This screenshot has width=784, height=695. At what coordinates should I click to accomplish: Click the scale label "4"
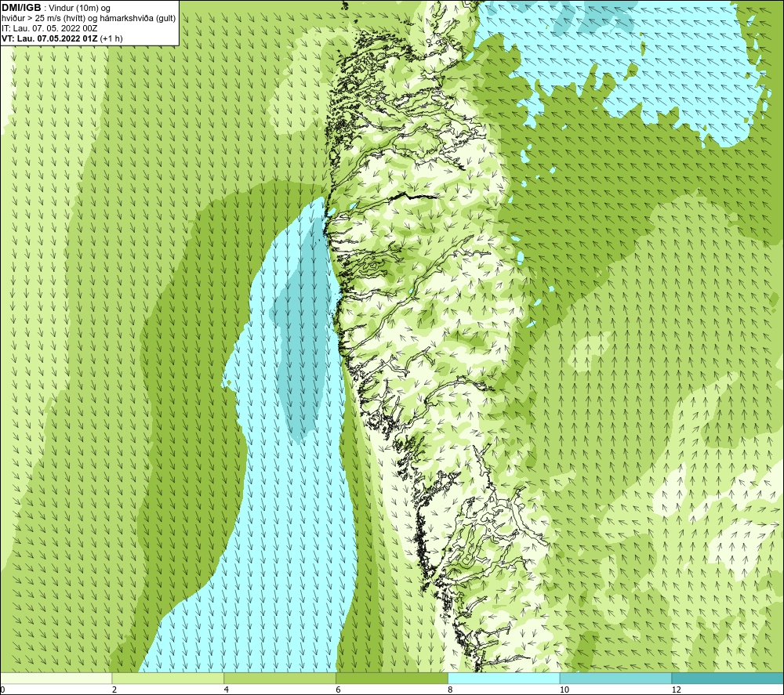coord(227,690)
